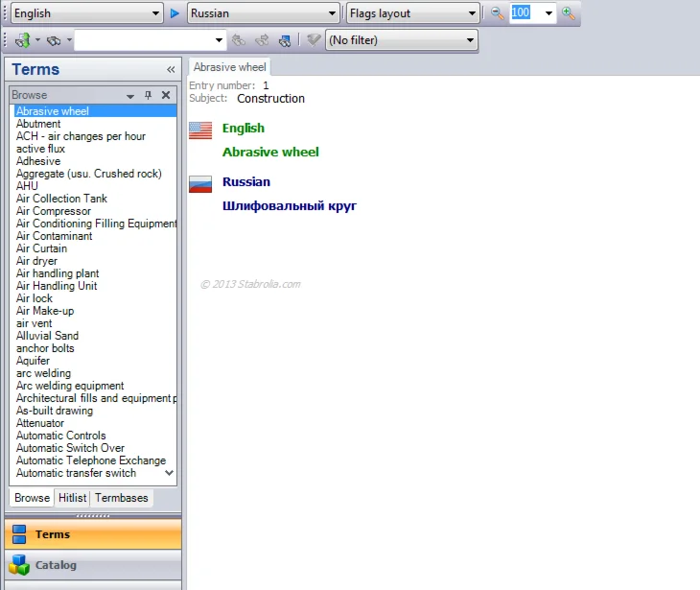
Task: Open the Russian target language dropdown
Action: click(332, 13)
